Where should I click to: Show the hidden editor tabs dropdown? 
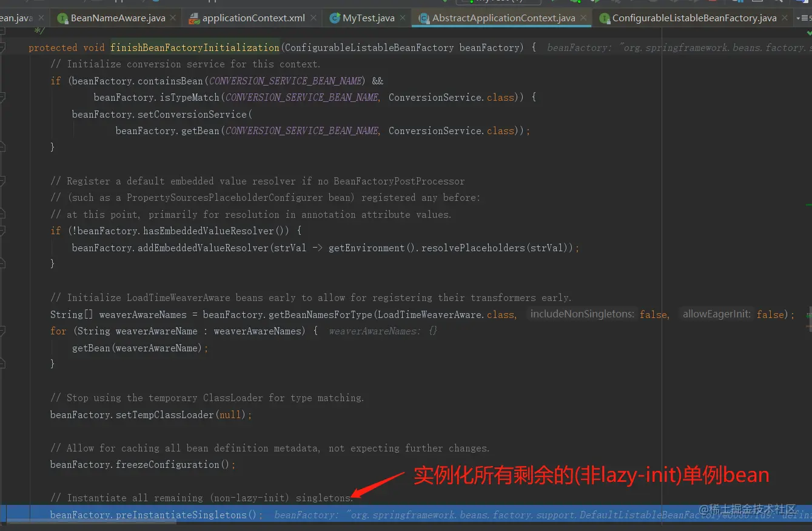coord(802,18)
